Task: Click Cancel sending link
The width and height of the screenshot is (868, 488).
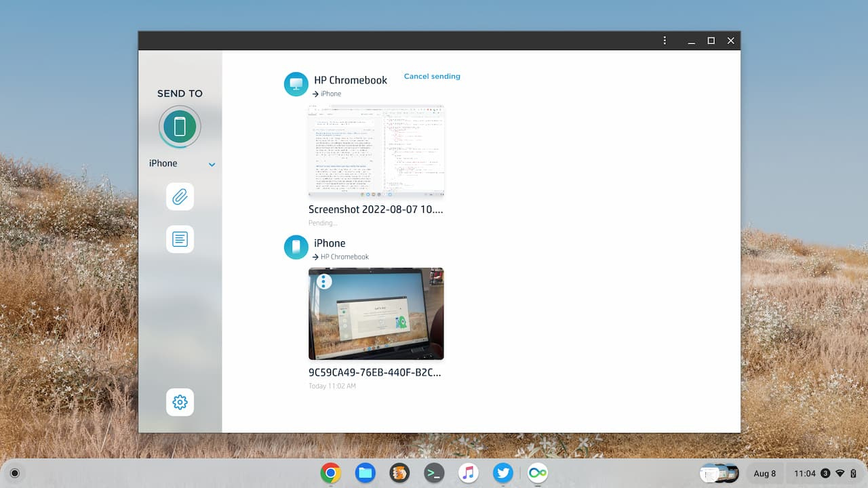Action: tap(432, 76)
